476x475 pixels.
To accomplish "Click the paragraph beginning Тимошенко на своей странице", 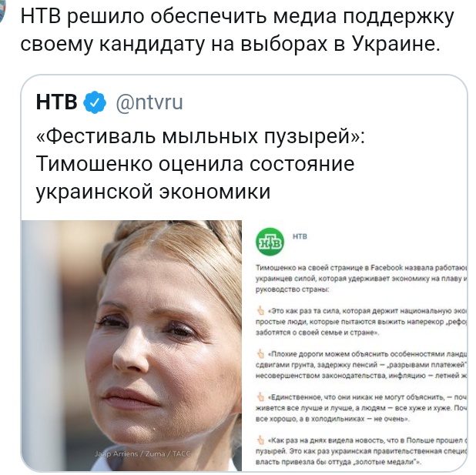I will tap(361, 279).
